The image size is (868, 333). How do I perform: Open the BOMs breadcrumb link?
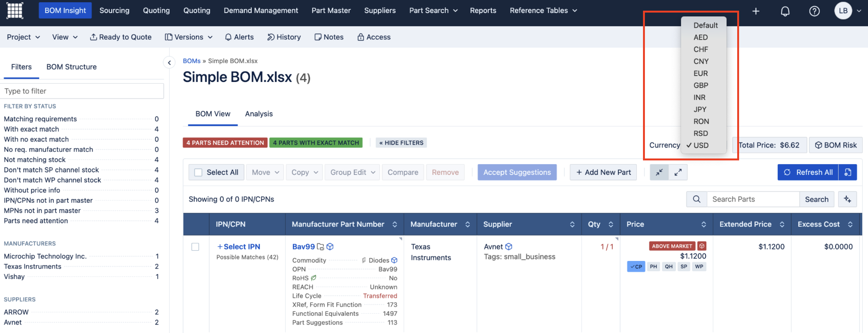[x=191, y=61]
